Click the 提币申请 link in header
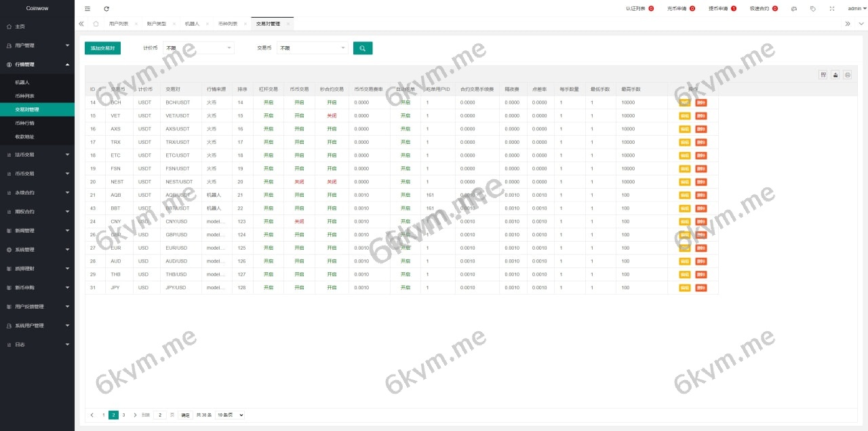The width and height of the screenshot is (868, 431). tap(718, 9)
